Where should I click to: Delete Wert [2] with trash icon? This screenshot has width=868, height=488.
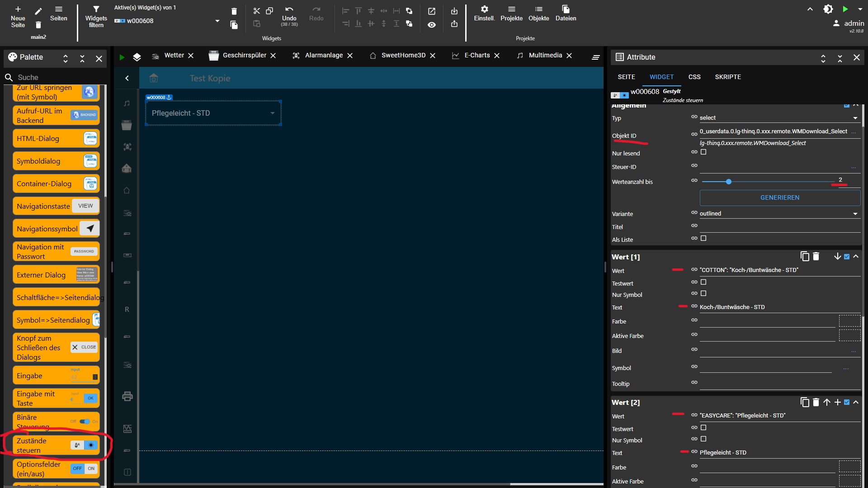tap(816, 402)
